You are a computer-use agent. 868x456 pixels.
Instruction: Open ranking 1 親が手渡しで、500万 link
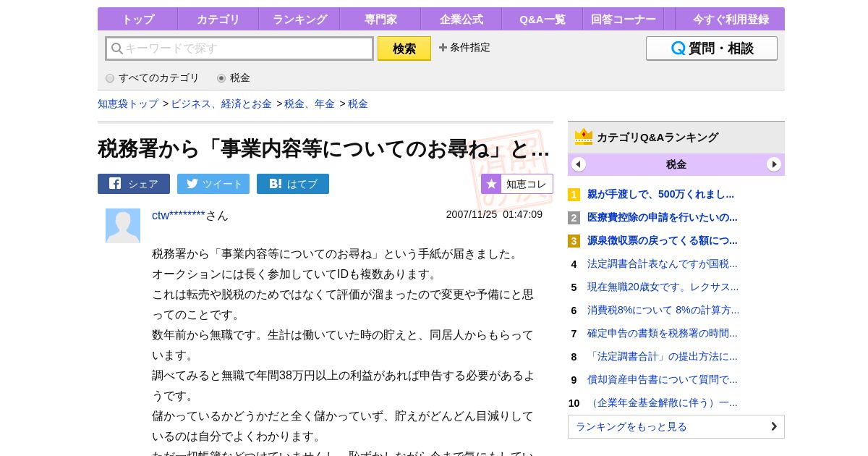[660, 194]
